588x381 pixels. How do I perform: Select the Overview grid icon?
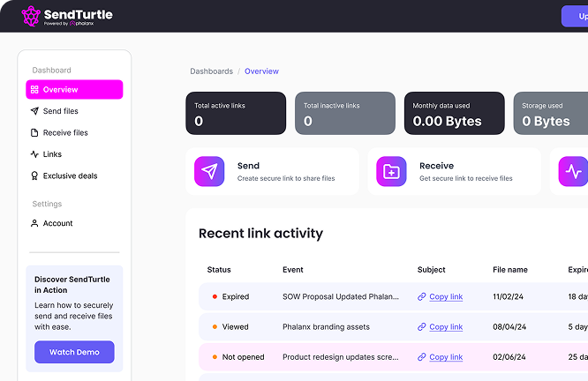(34, 90)
